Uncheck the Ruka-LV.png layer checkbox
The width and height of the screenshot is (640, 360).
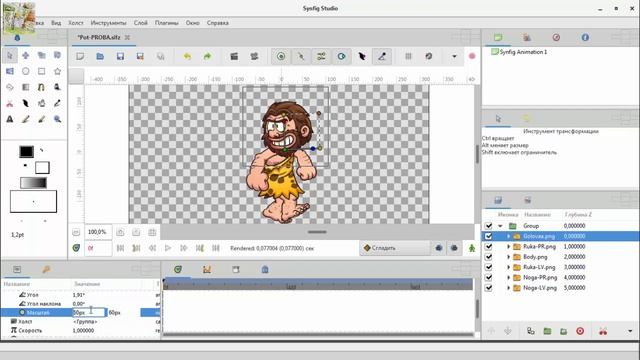coord(488,267)
